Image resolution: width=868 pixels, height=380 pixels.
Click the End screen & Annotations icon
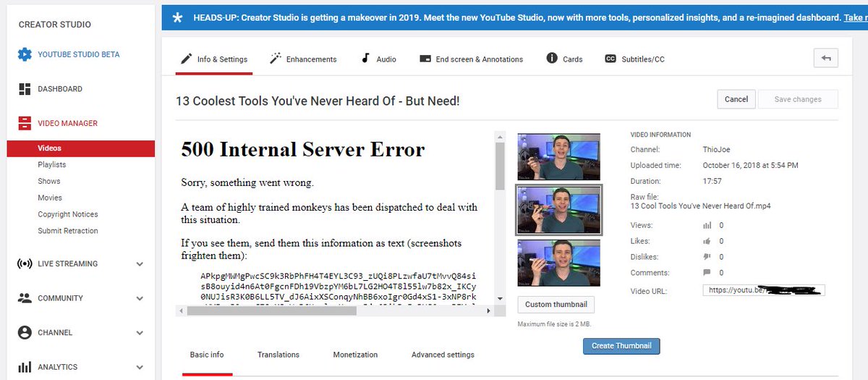tap(425, 59)
